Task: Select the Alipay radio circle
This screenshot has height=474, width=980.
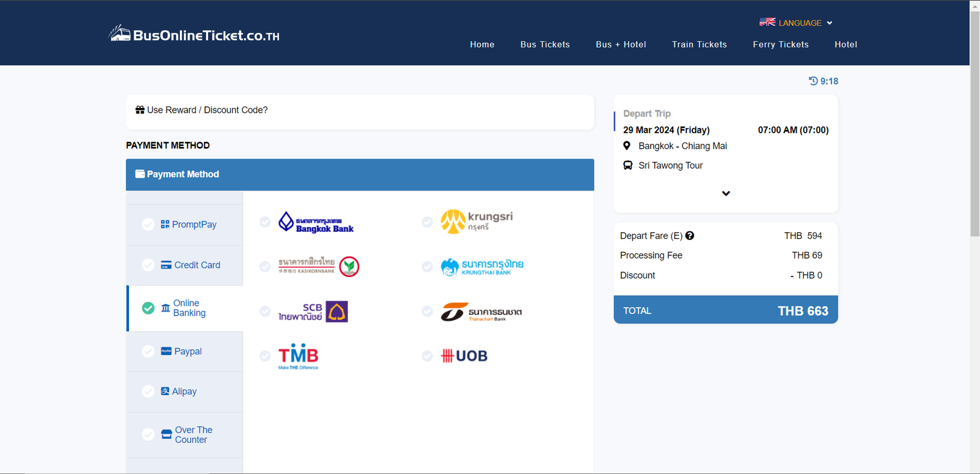Action: pyautogui.click(x=148, y=391)
